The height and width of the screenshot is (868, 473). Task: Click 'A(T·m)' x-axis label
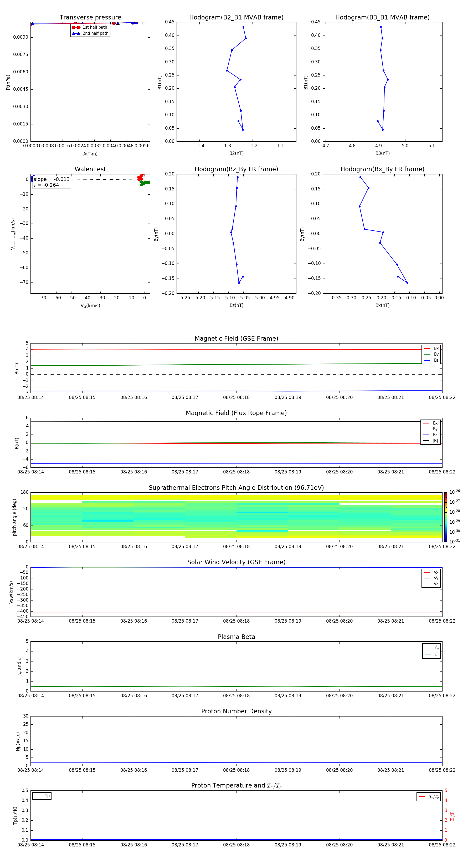pos(90,154)
